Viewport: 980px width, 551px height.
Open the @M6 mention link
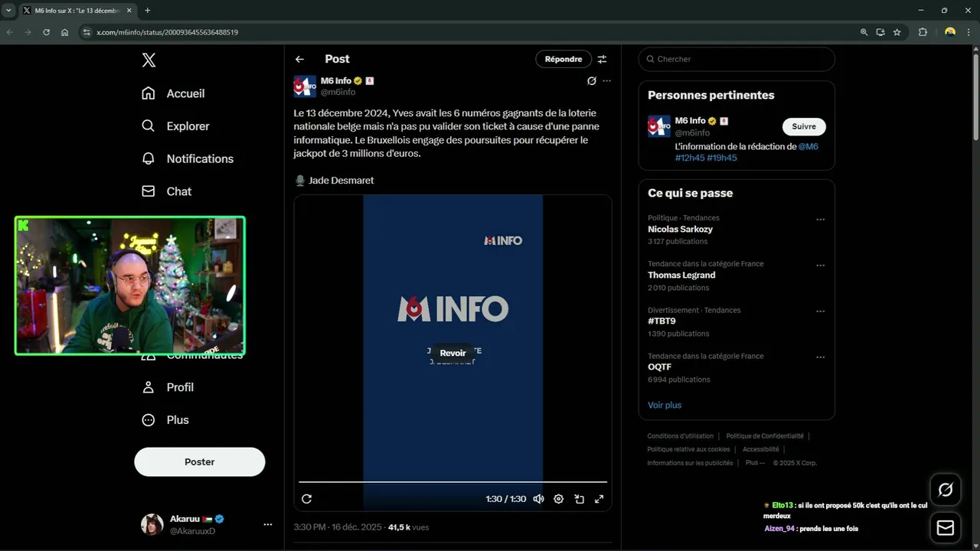tap(808, 146)
